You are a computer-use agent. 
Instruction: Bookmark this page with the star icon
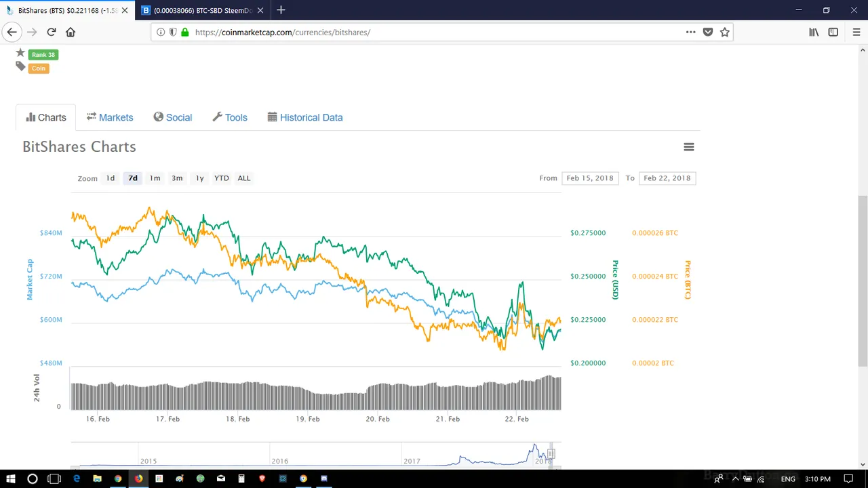[x=725, y=32]
